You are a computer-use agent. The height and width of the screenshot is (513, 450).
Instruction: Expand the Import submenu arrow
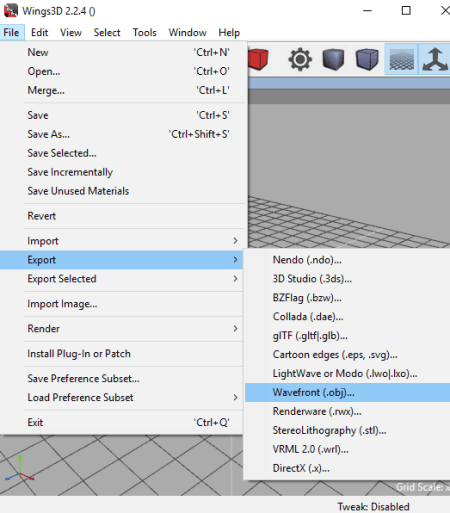pos(235,241)
